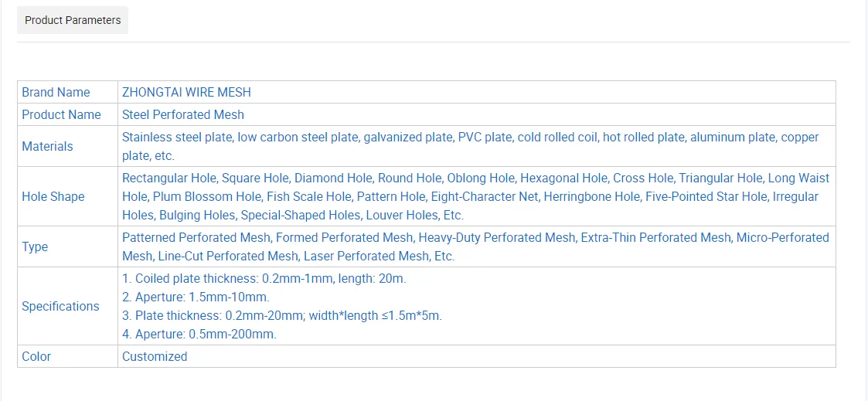Click the Patterned Perforated Mesh type text
Viewport: 868px width, 401px height.
[196, 237]
